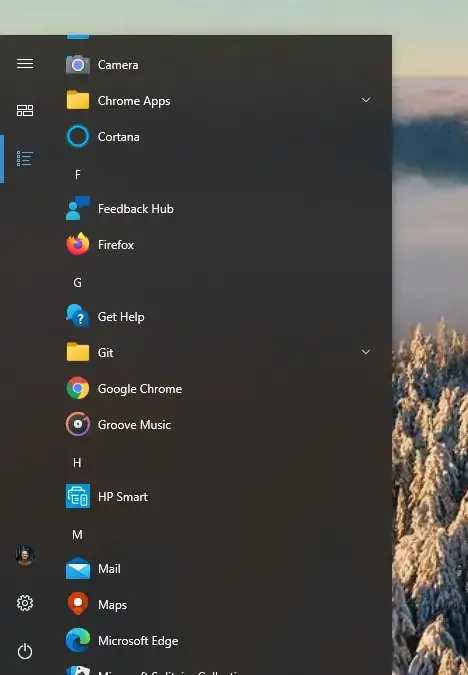Screen dimensions: 468x675
Task: Click the Mail label text
Action: tap(109, 569)
